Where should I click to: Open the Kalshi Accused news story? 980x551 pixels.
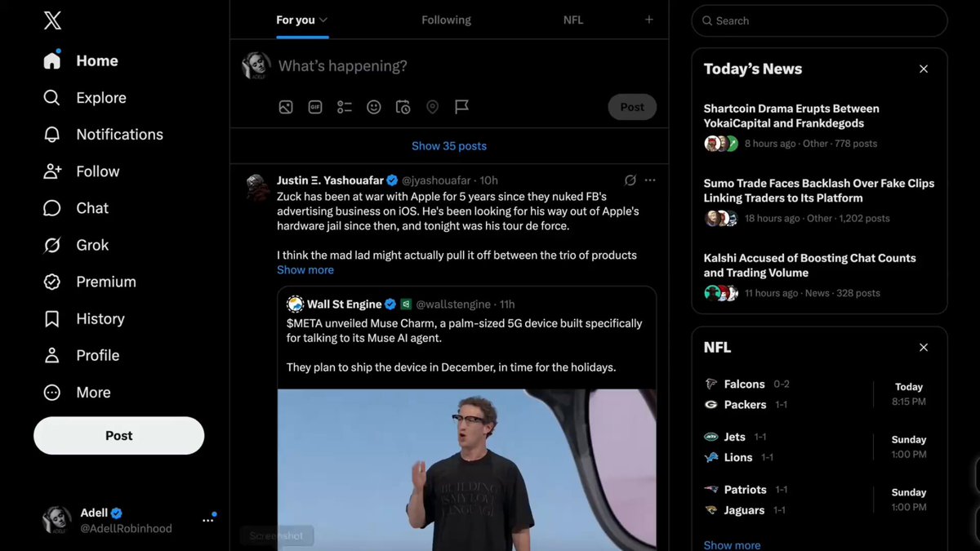point(819,276)
